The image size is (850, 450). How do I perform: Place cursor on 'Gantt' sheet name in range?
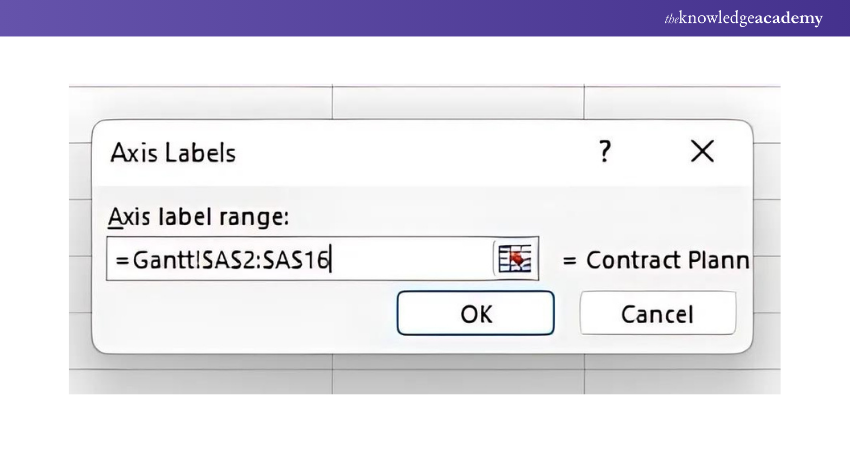(x=156, y=260)
